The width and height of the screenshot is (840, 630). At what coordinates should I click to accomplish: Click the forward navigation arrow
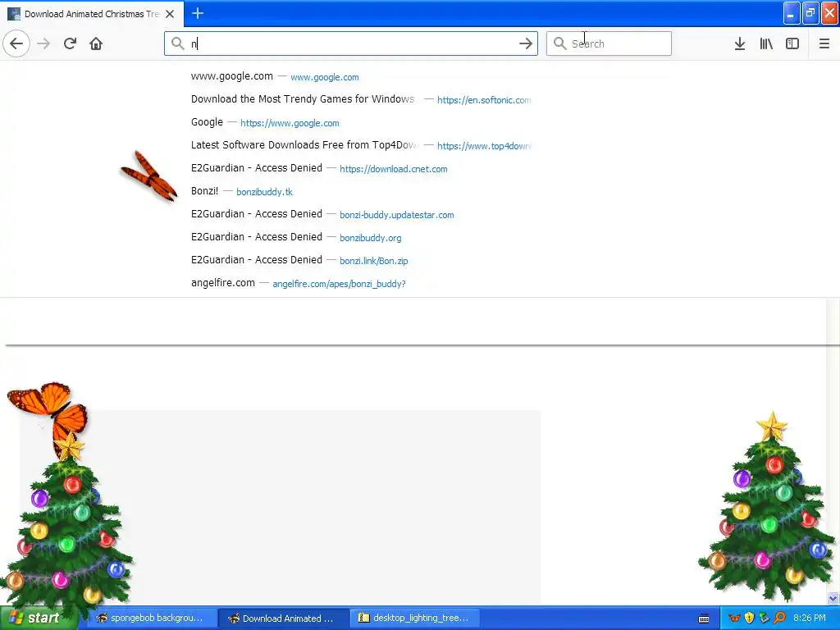point(43,43)
